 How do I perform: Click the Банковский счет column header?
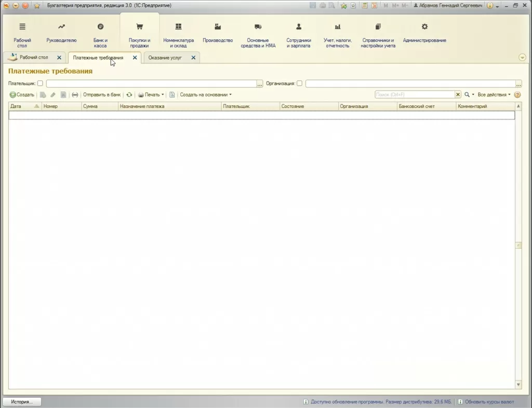[427, 106]
